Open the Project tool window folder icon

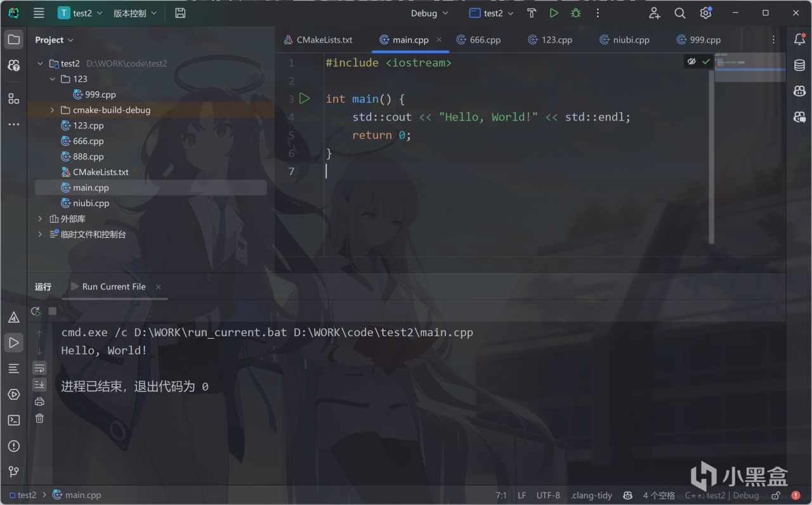tap(13, 39)
